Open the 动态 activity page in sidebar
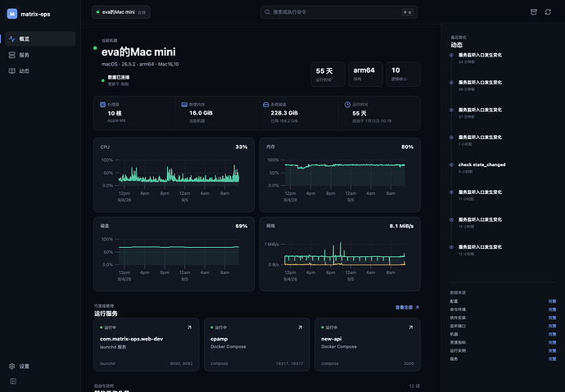This screenshot has height=392, width=565. [40, 71]
